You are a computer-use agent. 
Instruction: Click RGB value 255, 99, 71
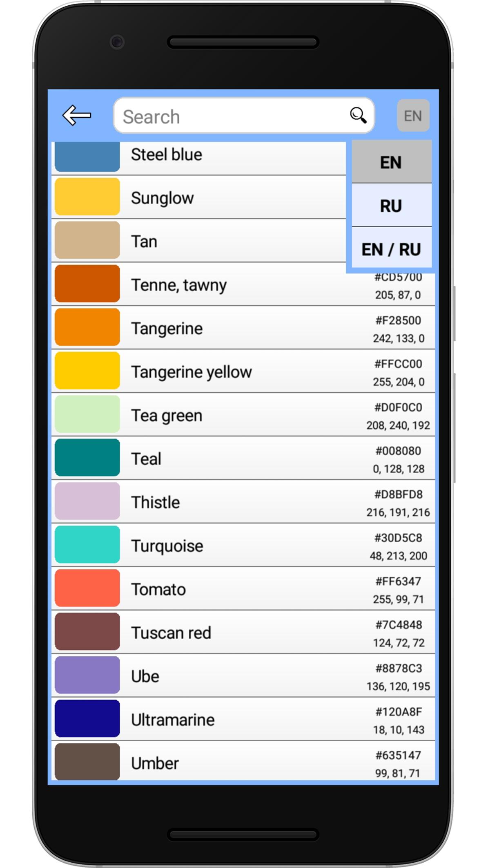[x=399, y=599]
